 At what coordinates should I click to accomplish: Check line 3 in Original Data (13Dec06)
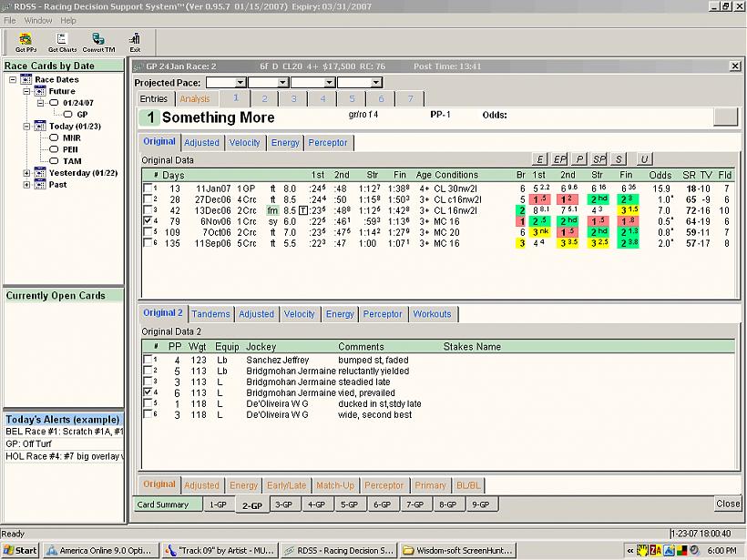(148, 210)
